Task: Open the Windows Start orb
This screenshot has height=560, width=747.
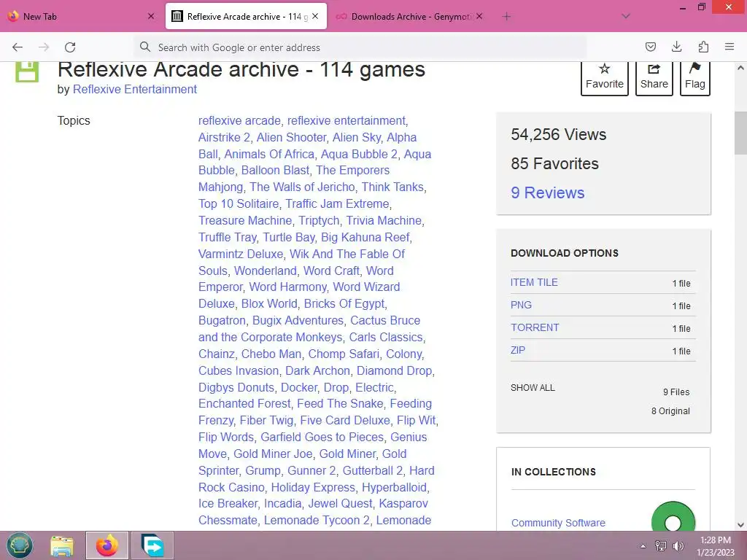Action: (x=20, y=545)
